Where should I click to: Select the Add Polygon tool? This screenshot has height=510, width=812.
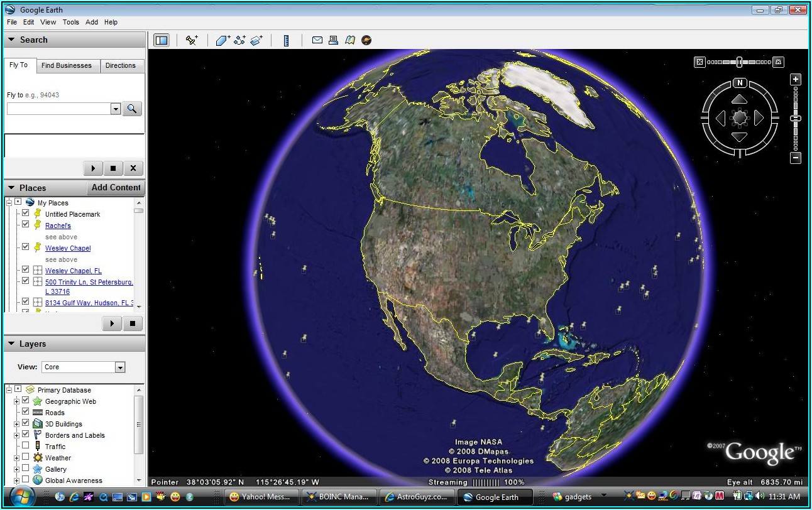[x=223, y=40]
